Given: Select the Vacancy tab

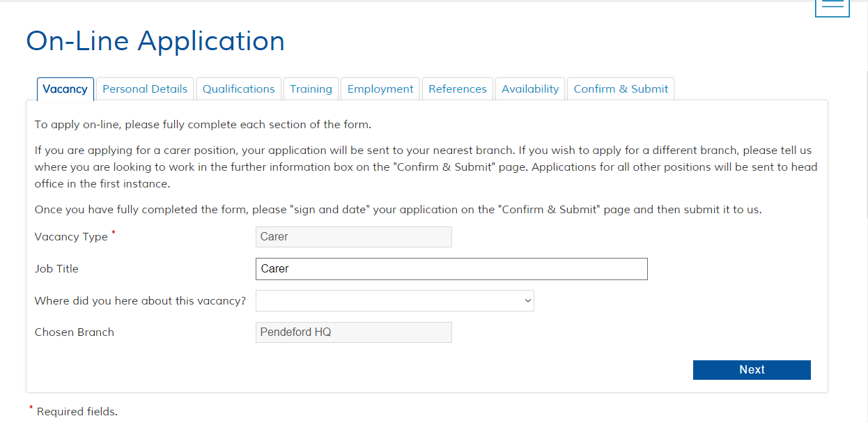Looking at the screenshot, I should 65,89.
